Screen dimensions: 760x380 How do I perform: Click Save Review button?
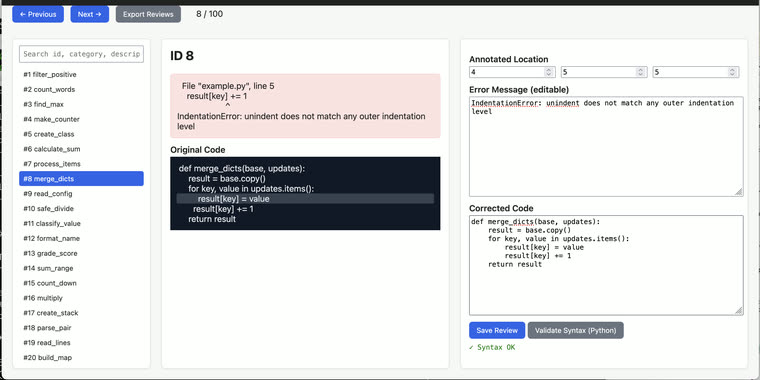497,330
